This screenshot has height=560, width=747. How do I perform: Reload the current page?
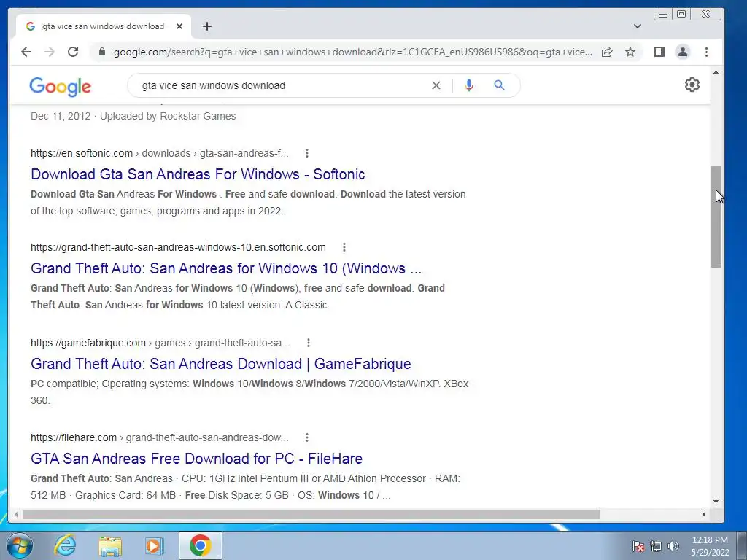[x=73, y=52]
